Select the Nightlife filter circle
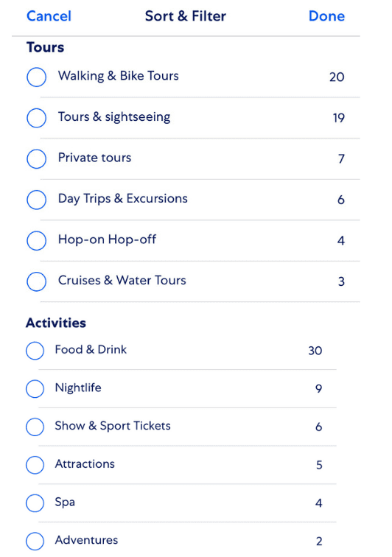Image resolution: width=392 pixels, height=557 pixels. 35,388
